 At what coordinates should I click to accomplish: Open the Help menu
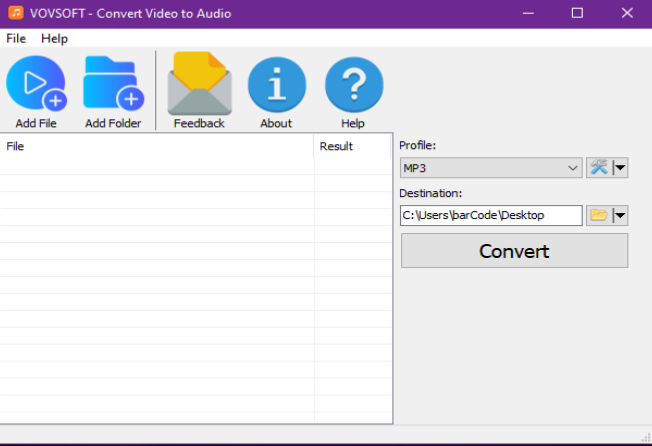tap(54, 39)
